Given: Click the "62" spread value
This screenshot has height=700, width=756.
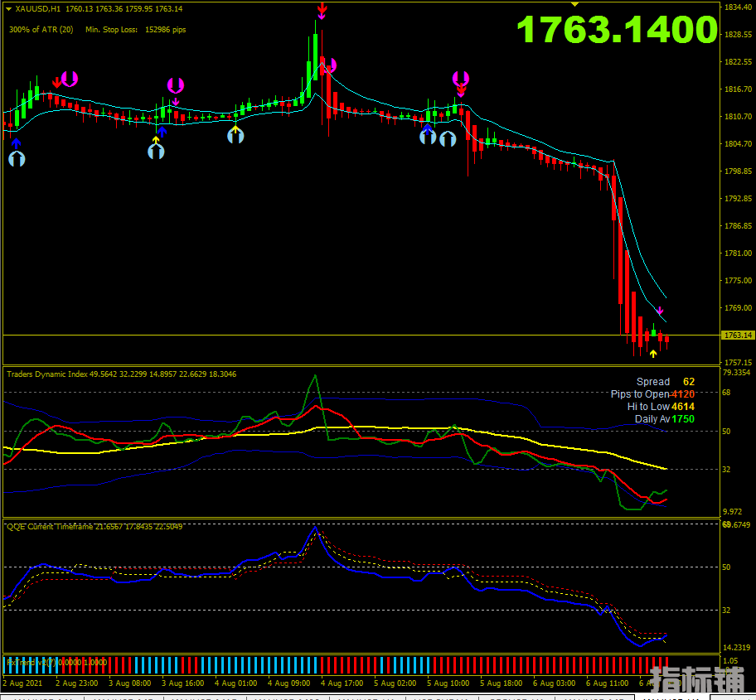Looking at the screenshot, I should coord(689,382).
